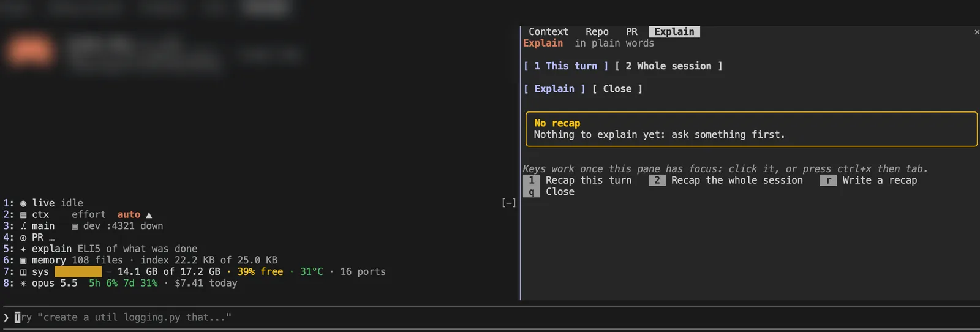Switch to the Repo tab
Screen dimensions: 980x332
pos(597,32)
